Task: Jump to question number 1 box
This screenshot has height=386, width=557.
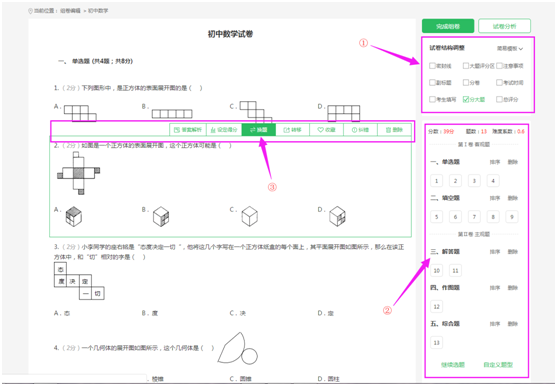Action: coord(437,181)
